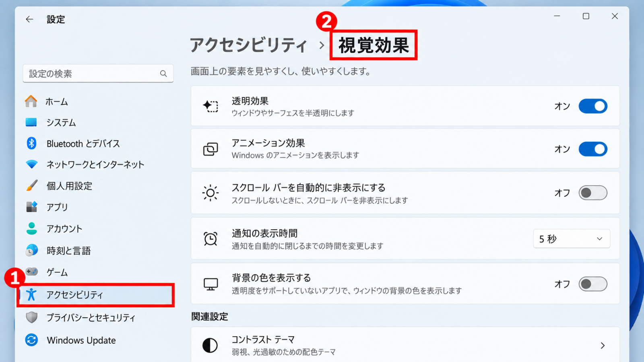Click the コントラスト テーマ half-circle icon
The image size is (644, 362).
pos(210,345)
